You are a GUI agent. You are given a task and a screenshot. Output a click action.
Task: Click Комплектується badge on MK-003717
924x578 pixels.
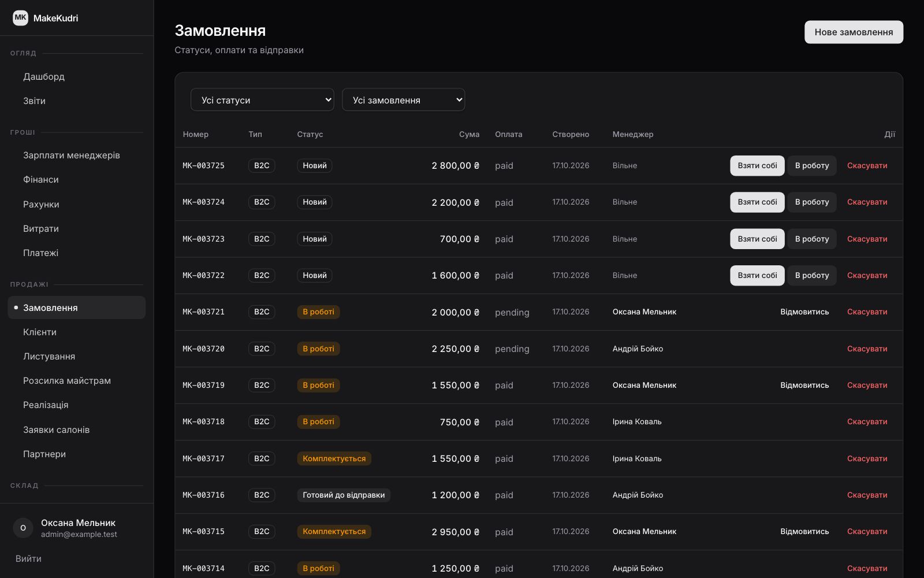[334, 458]
